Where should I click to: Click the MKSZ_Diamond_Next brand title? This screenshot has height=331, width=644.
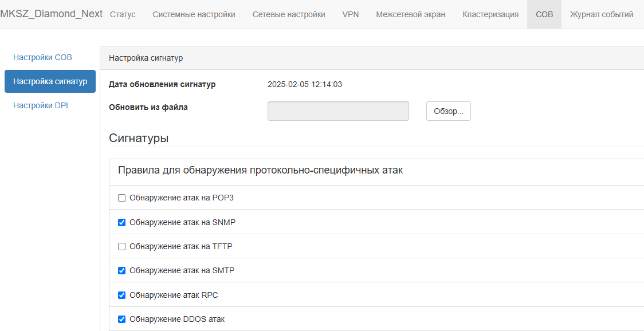[52, 14]
